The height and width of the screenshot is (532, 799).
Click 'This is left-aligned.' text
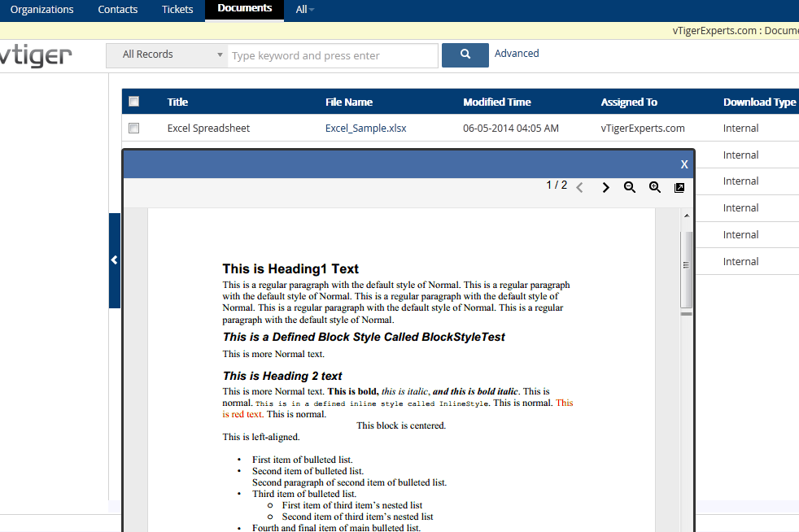tap(261, 437)
